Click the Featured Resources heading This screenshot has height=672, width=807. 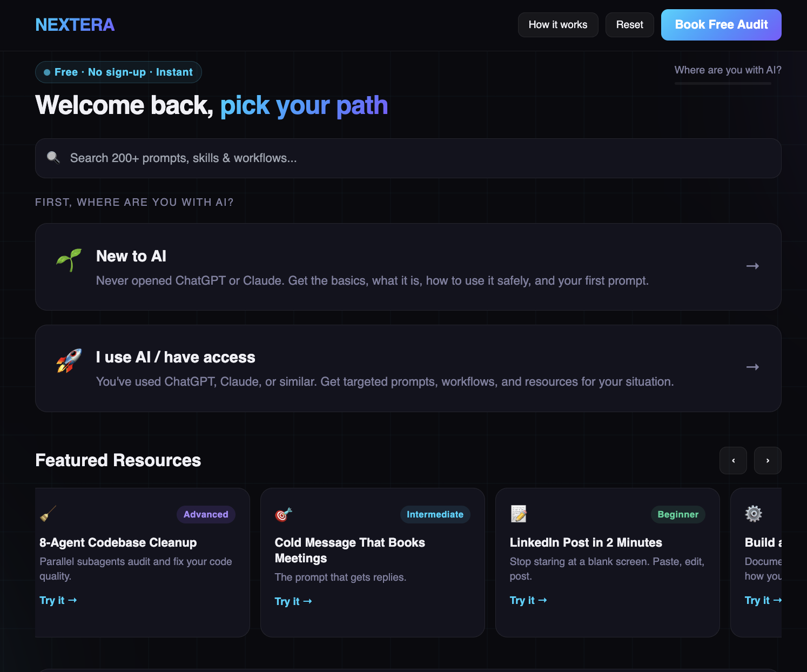coord(118,460)
